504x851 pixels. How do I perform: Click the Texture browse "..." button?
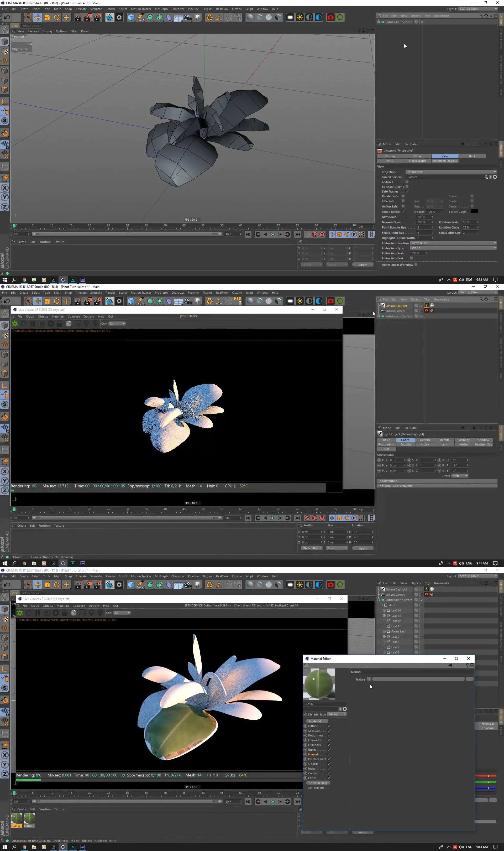pyautogui.click(x=469, y=679)
